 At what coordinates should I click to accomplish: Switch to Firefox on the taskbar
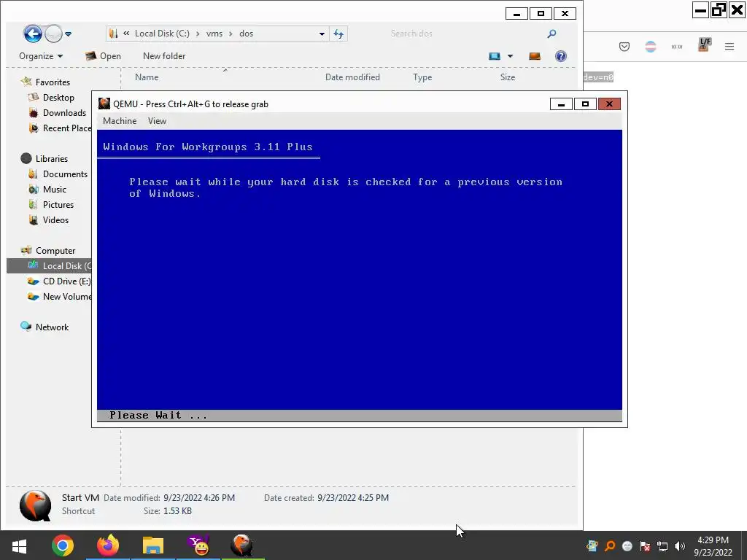pos(108,545)
